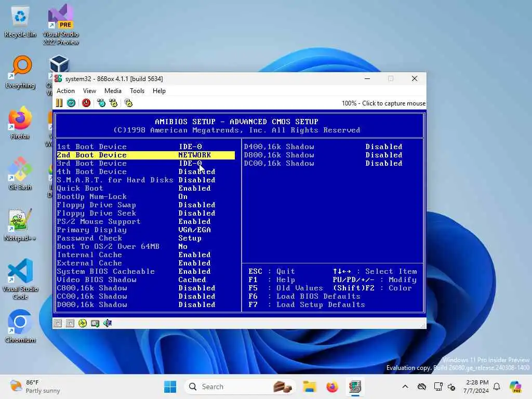Click the 86Box taskbar icon
Viewport: 532px width, 399px height.
point(355,387)
